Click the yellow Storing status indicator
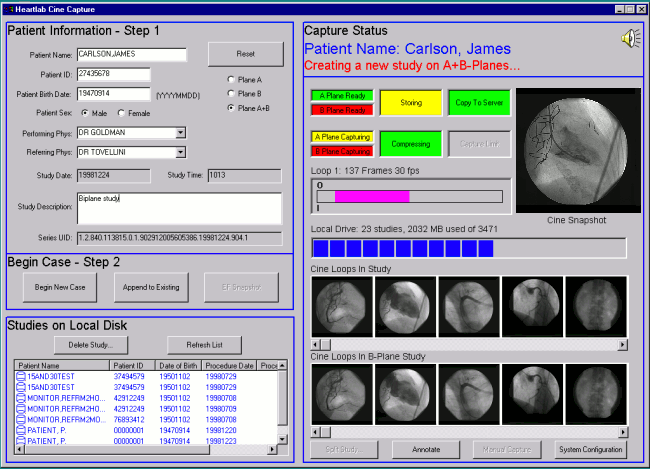 click(x=413, y=103)
